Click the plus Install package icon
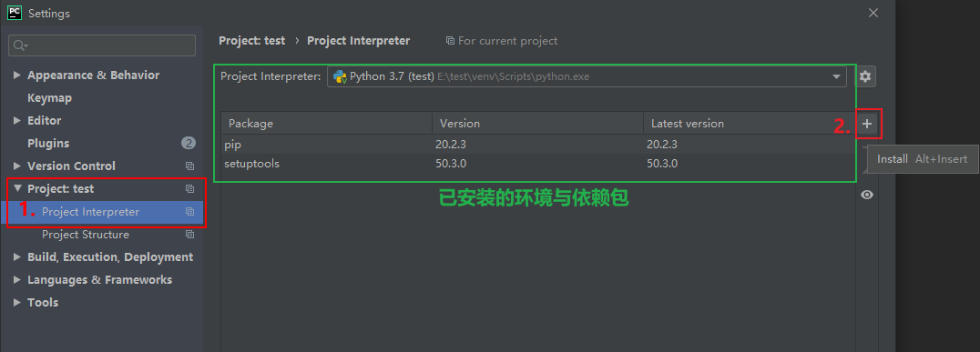This screenshot has width=980, height=352. pyautogui.click(x=867, y=125)
